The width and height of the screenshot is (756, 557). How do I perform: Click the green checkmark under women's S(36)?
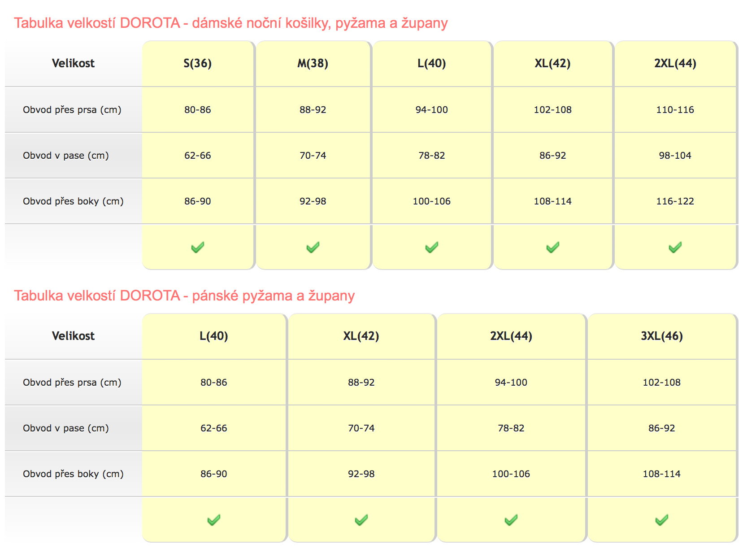(198, 248)
